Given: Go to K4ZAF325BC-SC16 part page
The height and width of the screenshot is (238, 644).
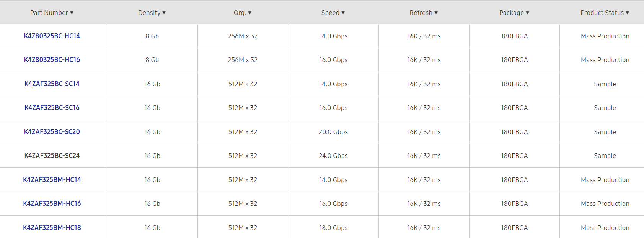Looking at the screenshot, I should pyautogui.click(x=52, y=108).
